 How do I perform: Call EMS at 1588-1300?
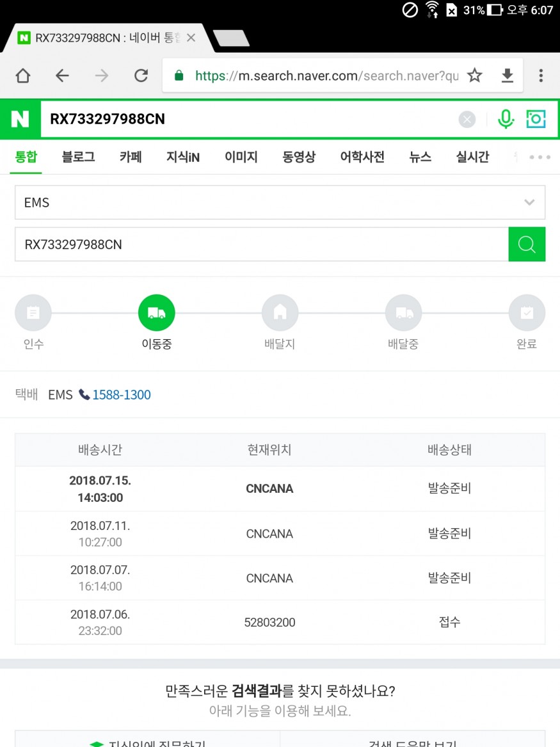121,395
